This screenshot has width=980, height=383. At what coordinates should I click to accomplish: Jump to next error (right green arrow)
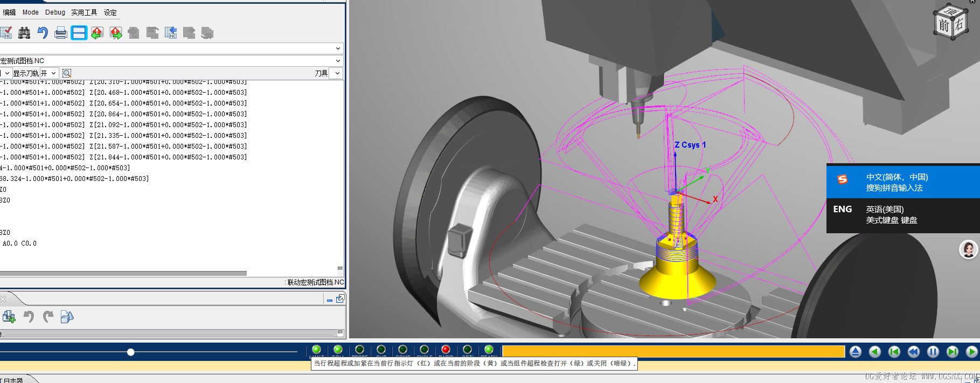coord(116,33)
